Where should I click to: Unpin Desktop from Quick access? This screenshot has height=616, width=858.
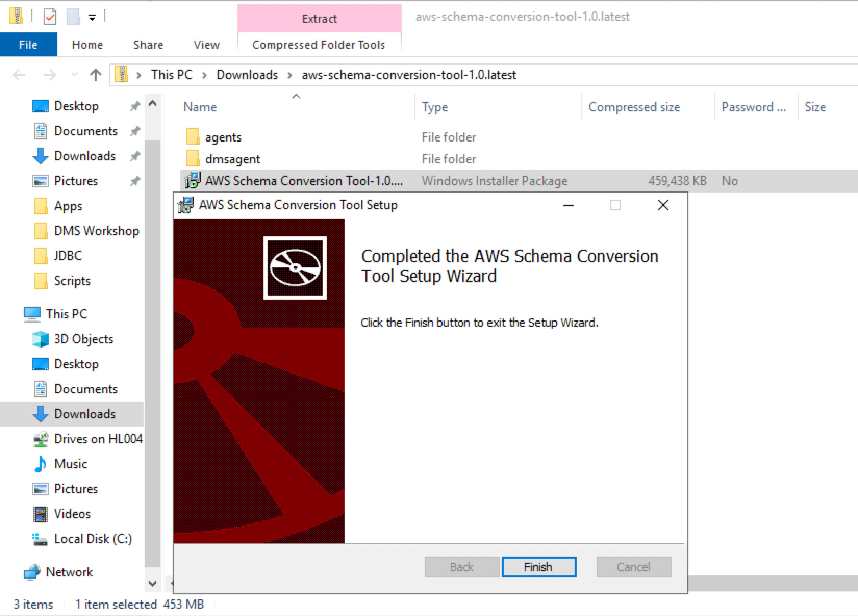tap(135, 106)
